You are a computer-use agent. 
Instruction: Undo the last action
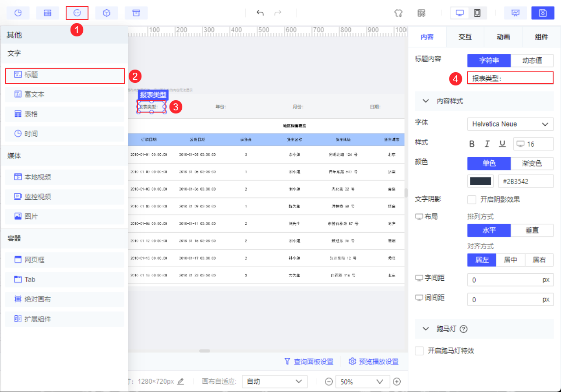tap(260, 13)
